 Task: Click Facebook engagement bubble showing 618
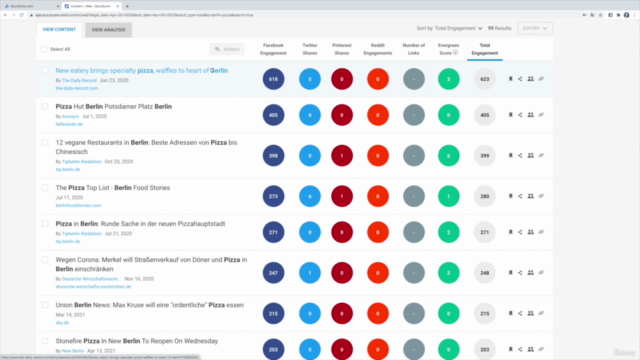273,79
